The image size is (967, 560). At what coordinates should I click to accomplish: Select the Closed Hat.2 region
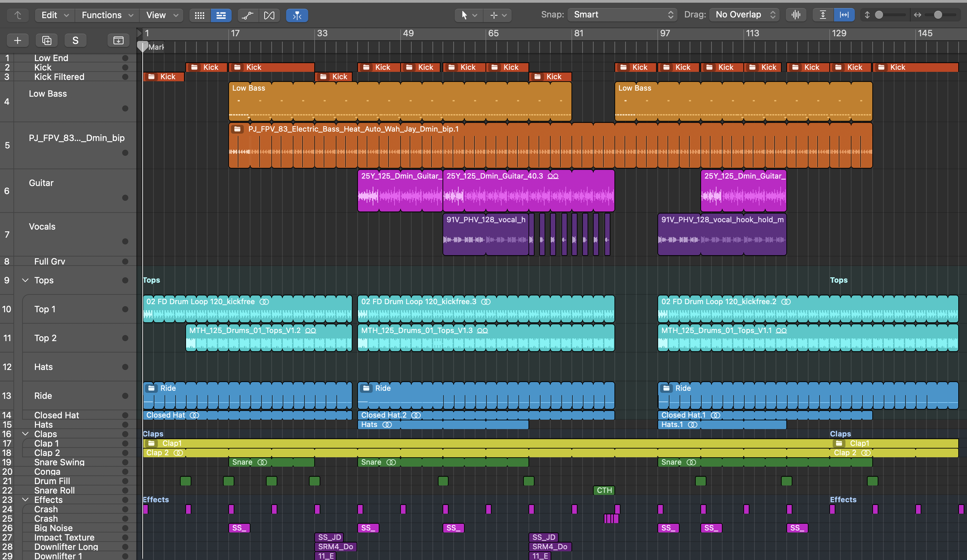click(486, 415)
